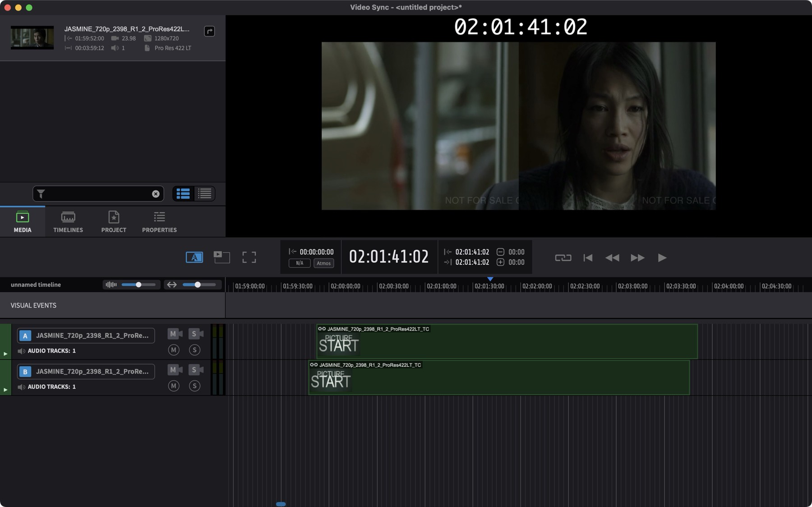This screenshot has width=812, height=507.
Task: Adjust the waveform zoom slider
Action: point(138,285)
